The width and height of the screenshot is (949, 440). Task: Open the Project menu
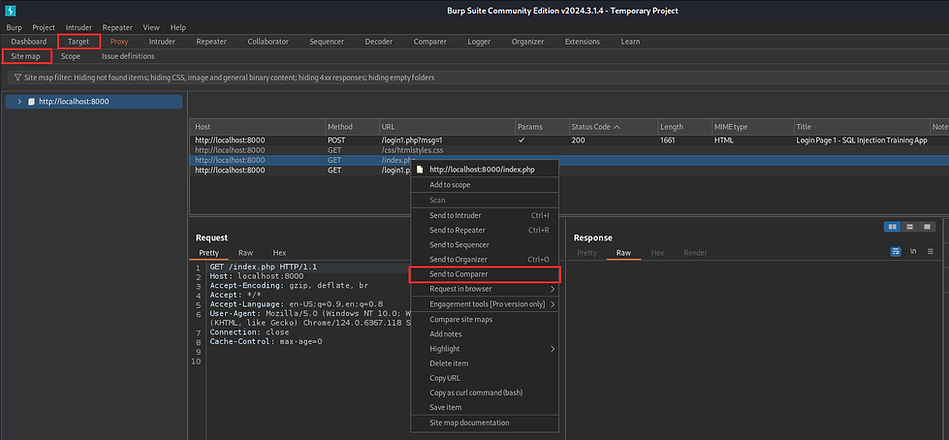(44, 27)
